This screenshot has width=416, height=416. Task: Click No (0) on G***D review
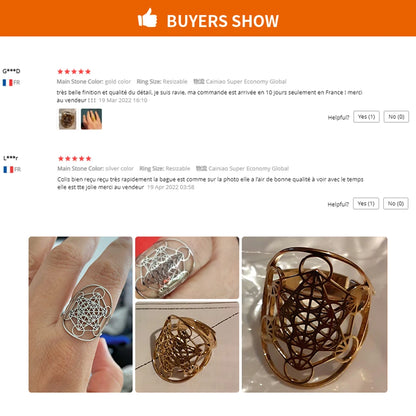396,117
